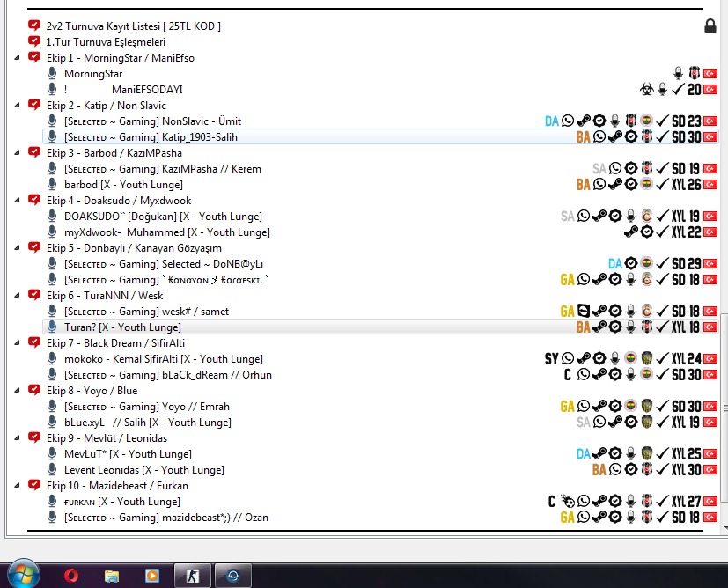Click the SD 30 badge in Yoyo // Emrah's row
728x588 pixels.
(x=687, y=407)
